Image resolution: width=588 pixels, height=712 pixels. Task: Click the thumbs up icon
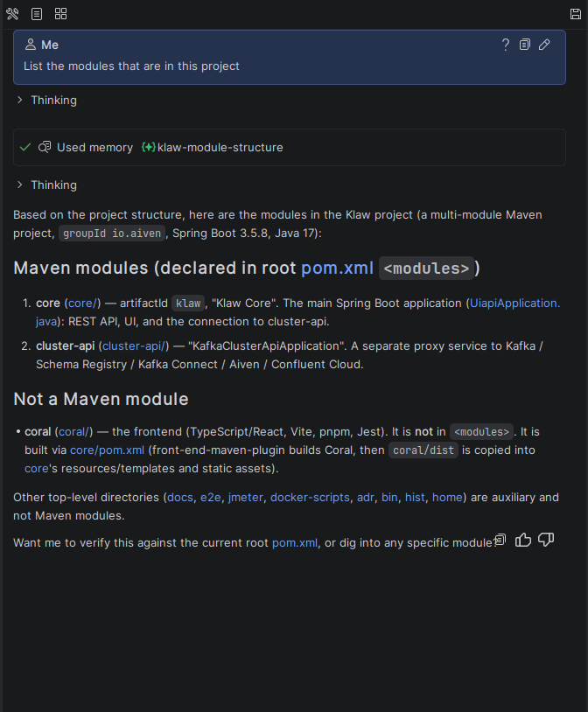pyautogui.click(x=523, y=540)
